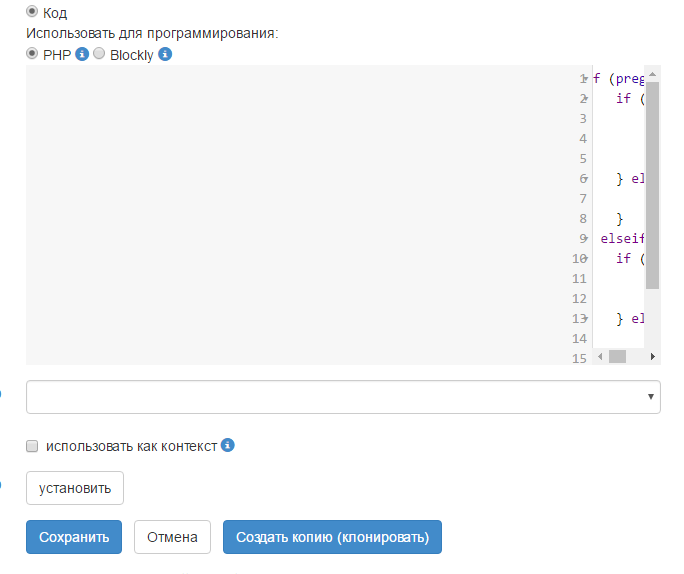Click horizontal scrollbar right arrow in editor
Viewport: 684px width, 574px height.
(x=652, y=356)
